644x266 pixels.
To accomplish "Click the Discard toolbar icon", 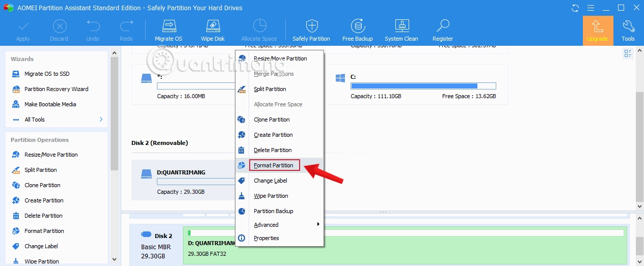I will click(x=59, y=26).
